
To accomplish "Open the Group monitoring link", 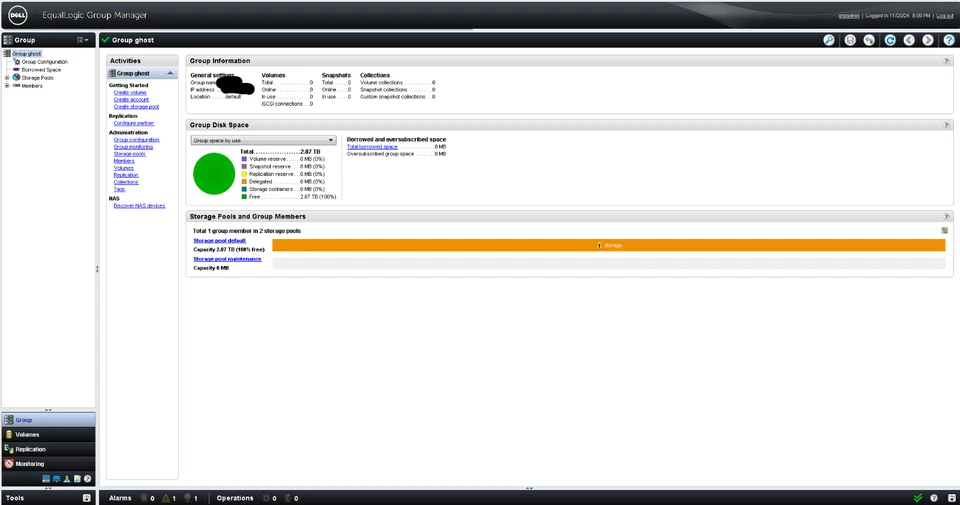I will tap(133, 147).
